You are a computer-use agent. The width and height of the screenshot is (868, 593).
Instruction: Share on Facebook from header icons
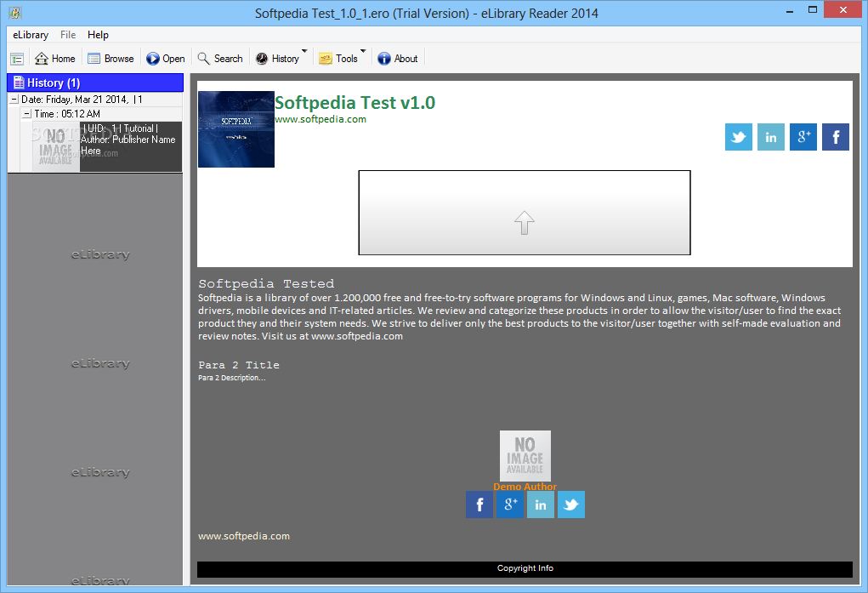(836, 137)
